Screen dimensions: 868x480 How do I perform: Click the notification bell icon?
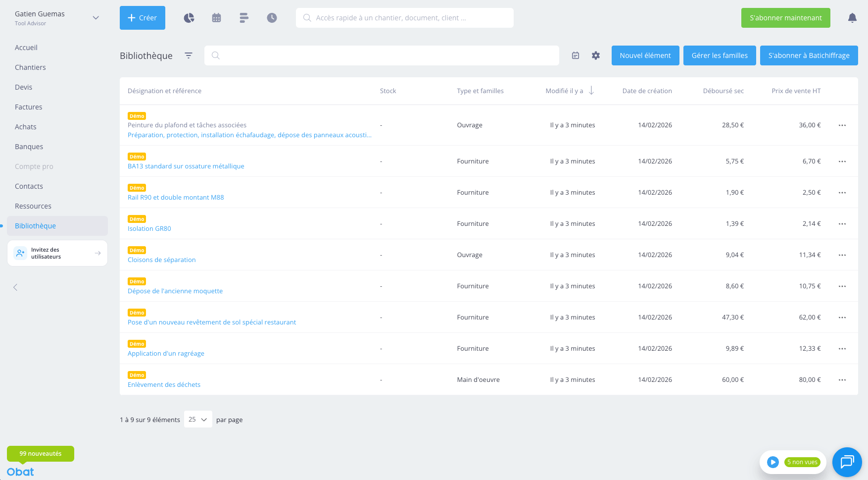[x=852, y=18]
